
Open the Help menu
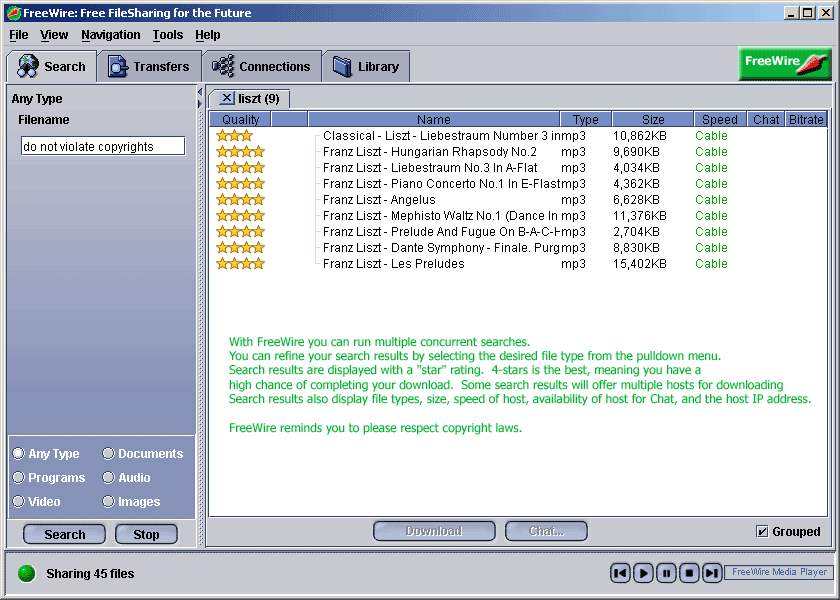click(x=208, y=35)
